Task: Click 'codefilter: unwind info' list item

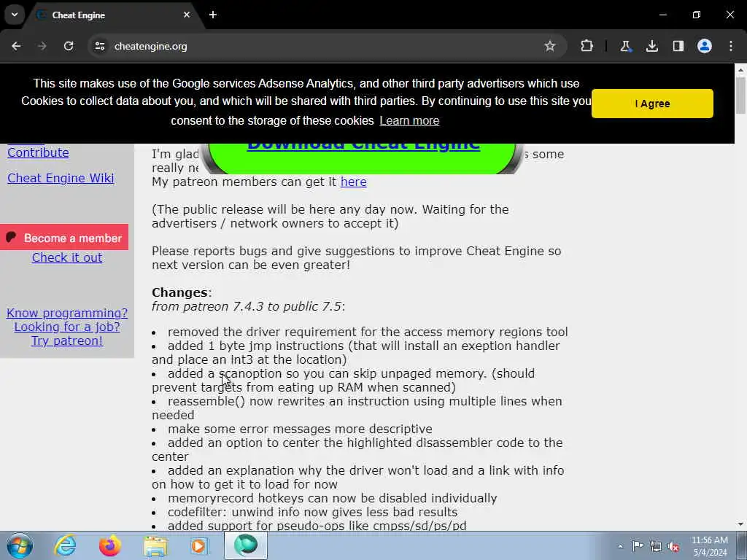Action: (x=312, y=512)
